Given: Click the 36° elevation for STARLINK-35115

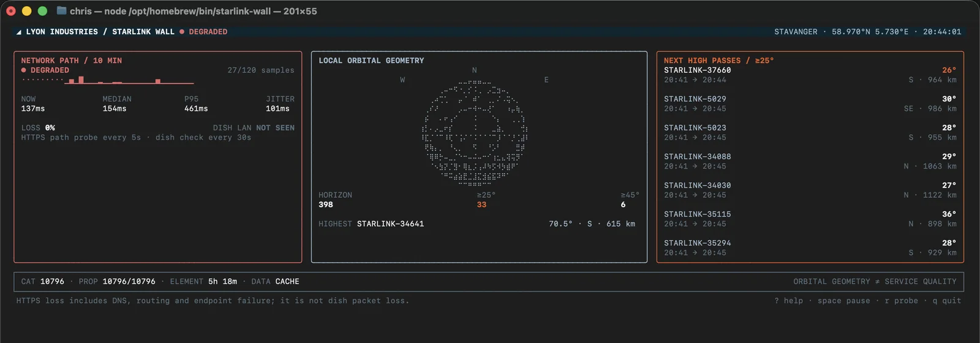Looking at the screenshot, I should point(949,214).
